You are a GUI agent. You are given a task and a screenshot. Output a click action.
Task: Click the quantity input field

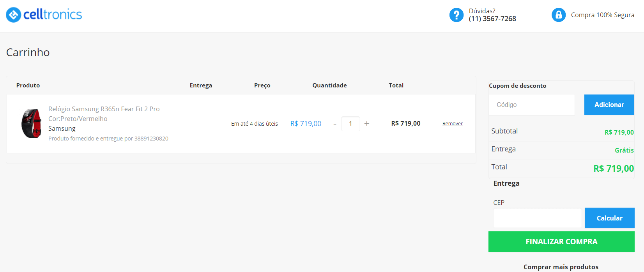click(350, 124)
